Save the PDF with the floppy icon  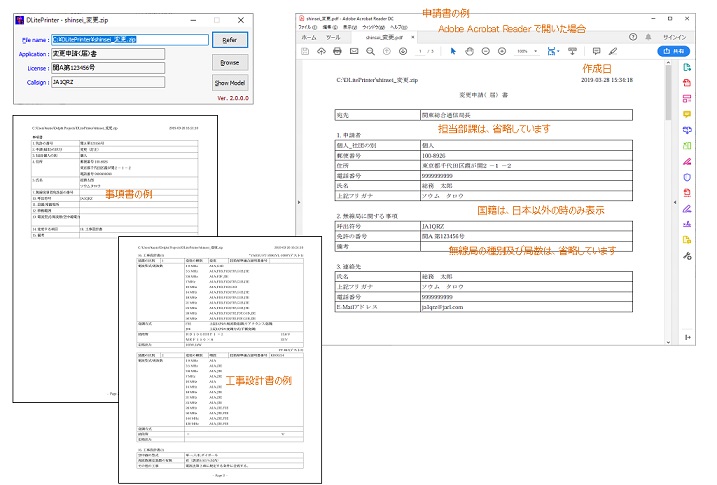coord(305,51)
